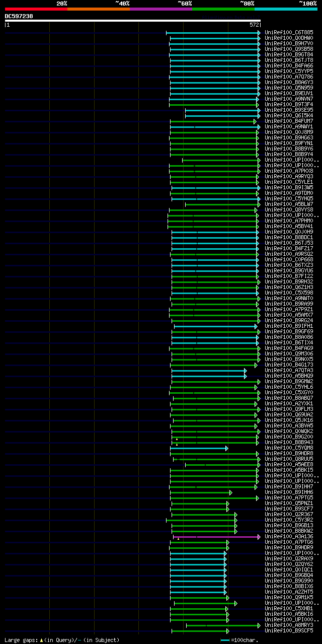Image resolution: width=322 pixels, height=644 pixels.
Task: Select label UniRef100_A7PKX8
Action: point(290,171)
